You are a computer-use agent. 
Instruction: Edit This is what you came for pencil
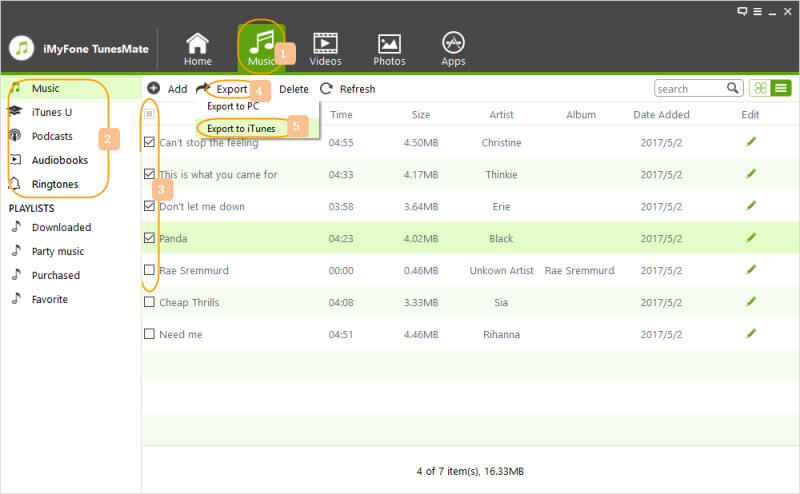pos(751,174)
